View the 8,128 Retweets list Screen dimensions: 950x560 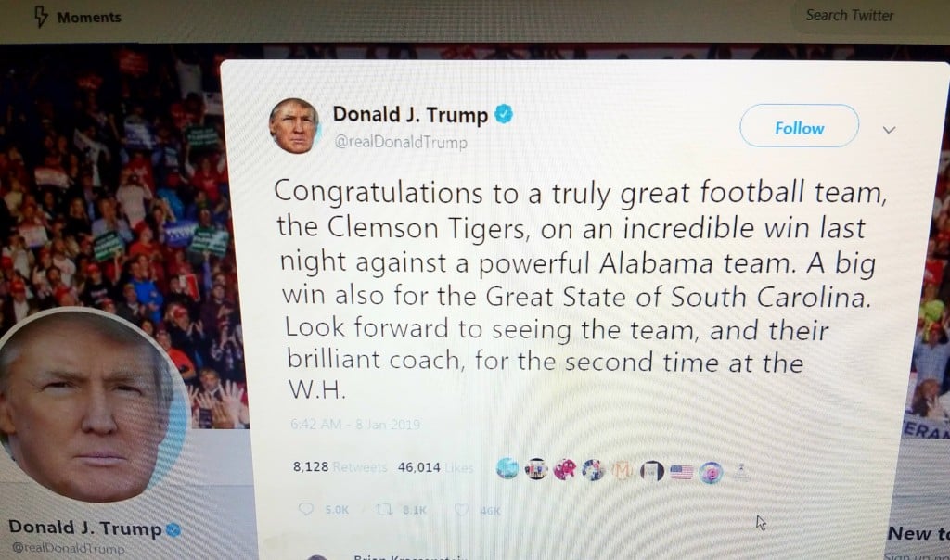(x=340, y=466)
